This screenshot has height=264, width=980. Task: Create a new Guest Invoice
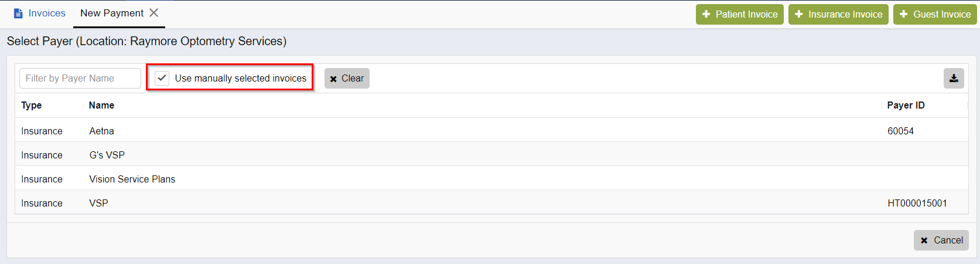tap(935, 14)
